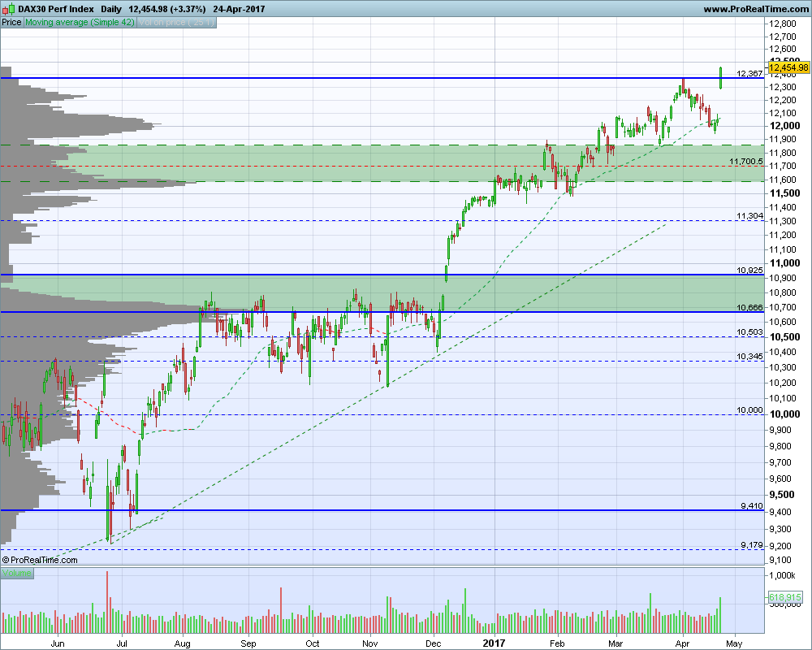Select the Vol on price (25 1) tab
Image resolution: width=812 pixels, height=650 pixels.
pyautogui.click(x=176, y=22)
